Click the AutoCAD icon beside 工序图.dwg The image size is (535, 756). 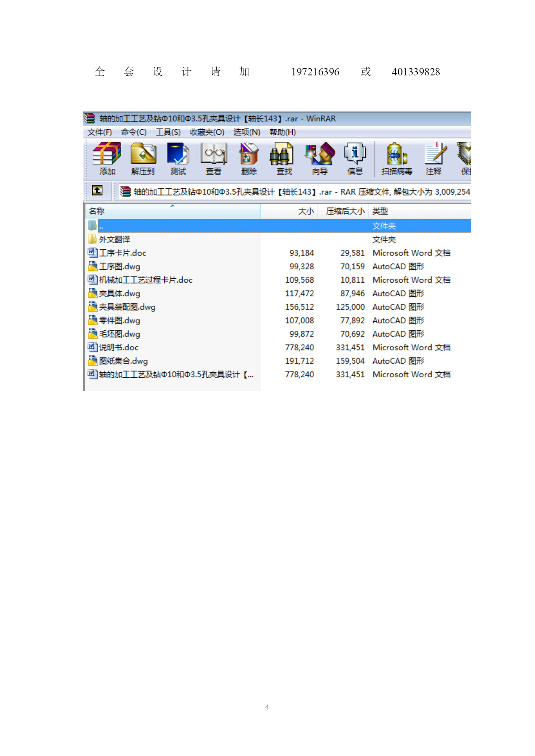pos(92,266)
